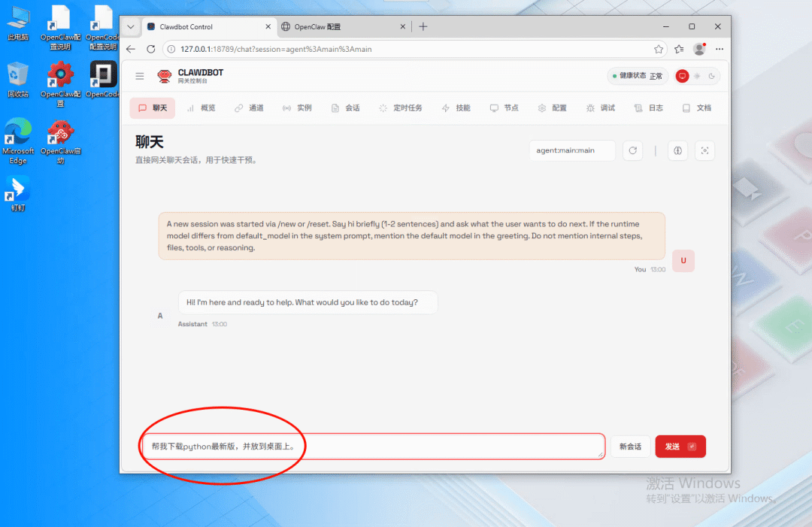The image size is (812, 527).
Task: Click the chat message input field
Action: (x=374, y=447)
